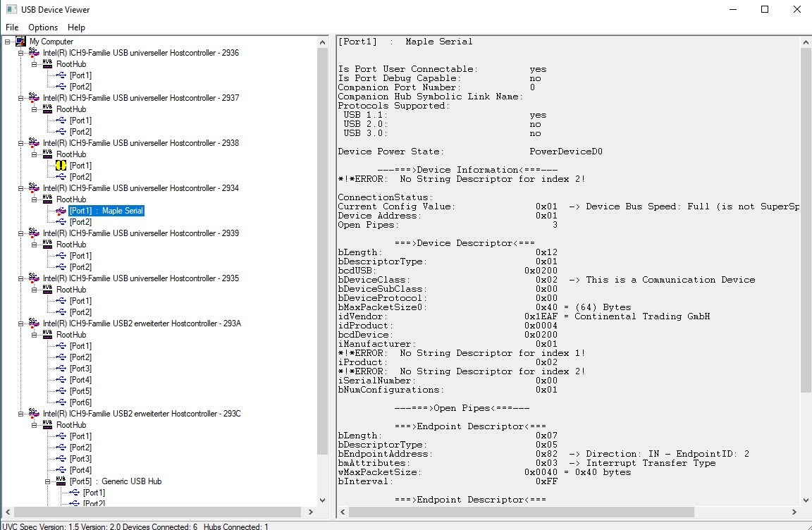Viewport: 812px width, 530px height.
Task: Click host controller 2935 icon
Action: (34, 278)
